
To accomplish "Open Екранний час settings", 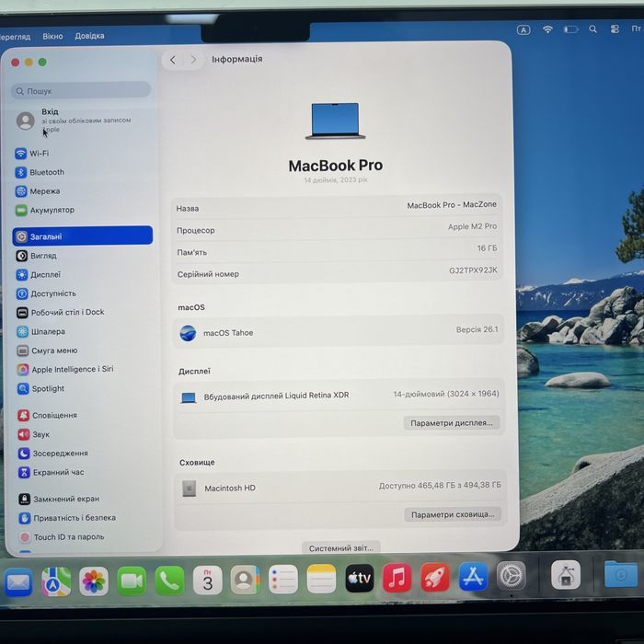I will (x=52, y=472).
